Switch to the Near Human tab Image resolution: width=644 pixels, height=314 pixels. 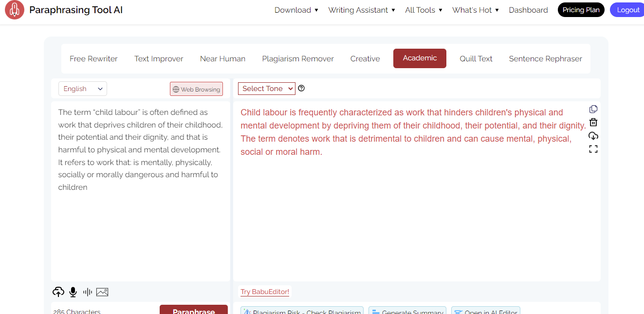[x=222, y=58]
